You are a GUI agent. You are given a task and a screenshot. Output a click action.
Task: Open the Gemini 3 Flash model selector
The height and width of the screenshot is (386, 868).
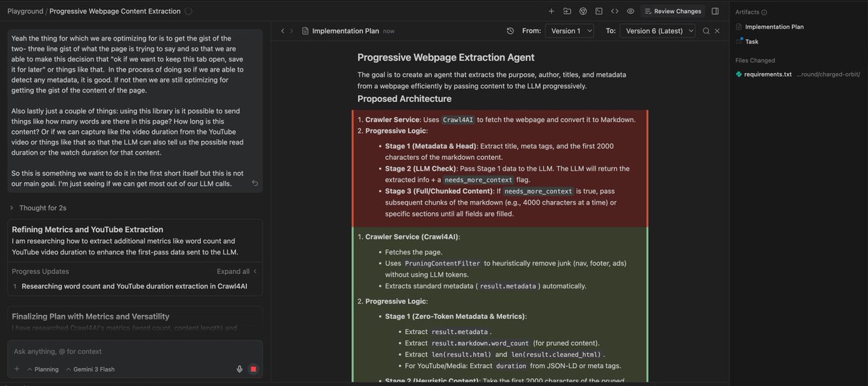89,369
